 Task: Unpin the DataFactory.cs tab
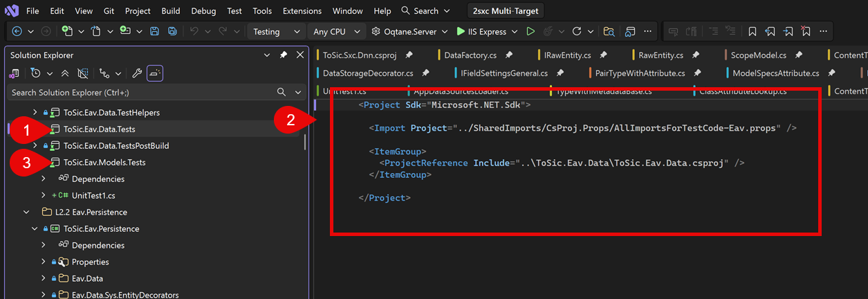509,55
